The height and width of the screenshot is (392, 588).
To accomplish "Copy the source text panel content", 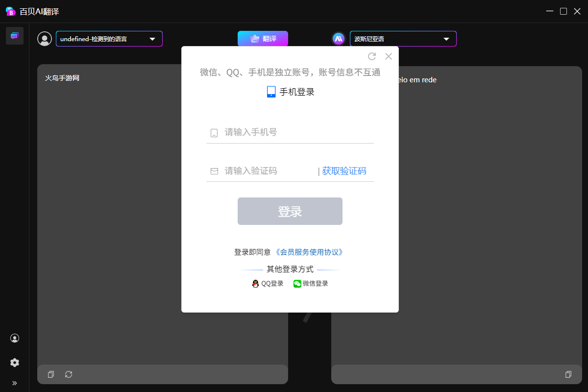I will [x=51, y=374].
